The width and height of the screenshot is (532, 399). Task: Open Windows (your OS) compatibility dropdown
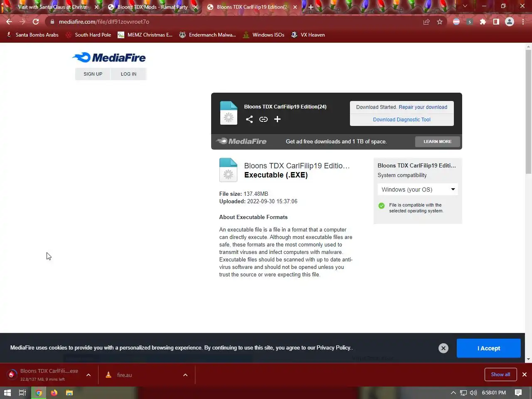click(x=418, y=190)
